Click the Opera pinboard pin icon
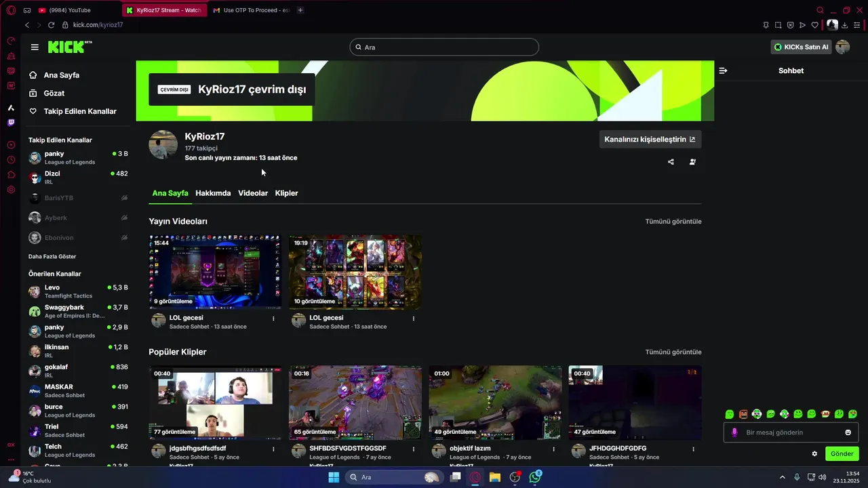868x488 pixels. (x=766, y=25)
